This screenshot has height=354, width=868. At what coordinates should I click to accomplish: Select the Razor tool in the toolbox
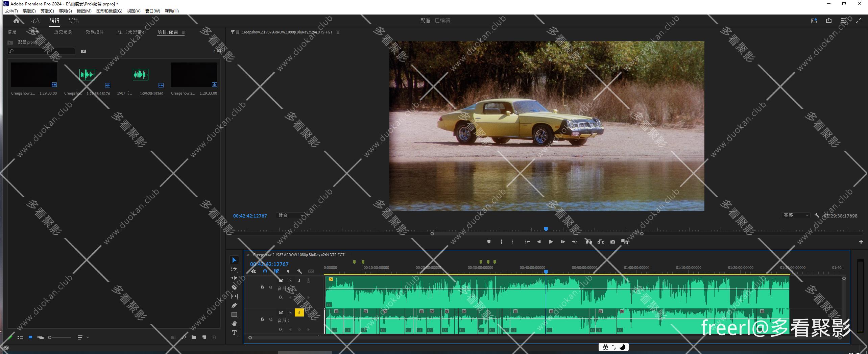[x=234, y=287]
